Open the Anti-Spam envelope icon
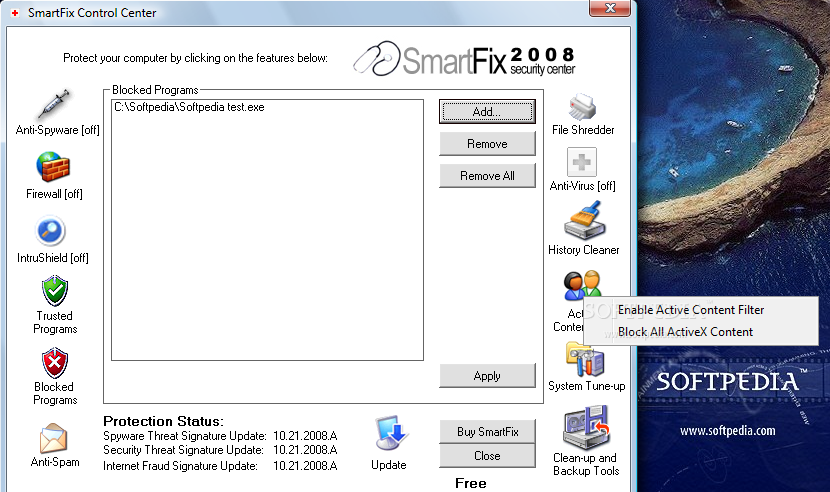Viewport: 830px width, 492px height. [53, 438]
